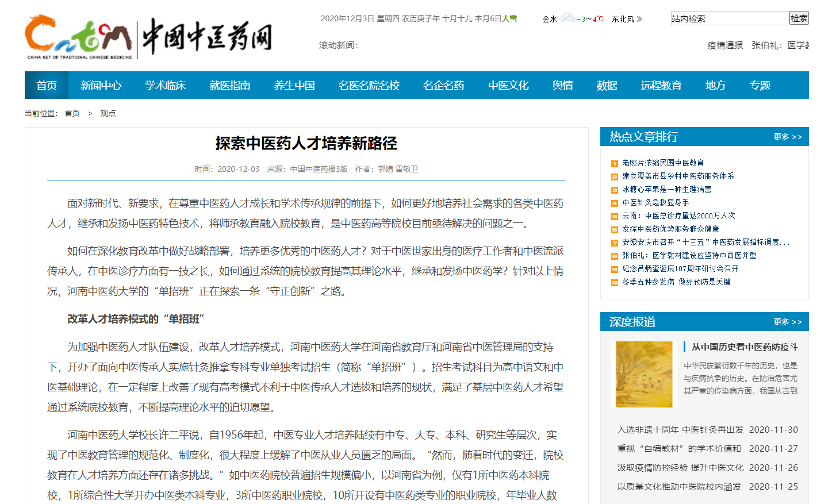Open the 远程教育 navigation item

pos(661,86)
